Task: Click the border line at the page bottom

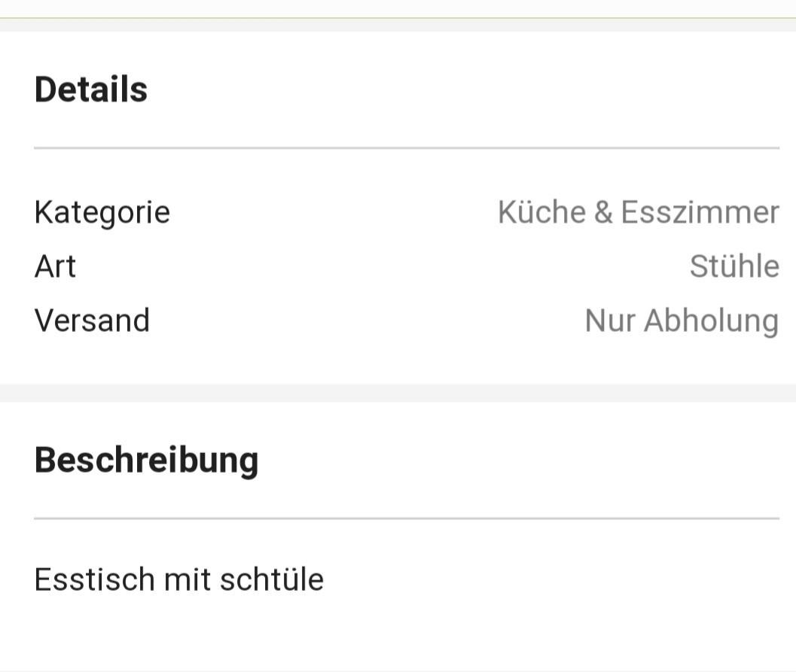Action: point(398,670)
